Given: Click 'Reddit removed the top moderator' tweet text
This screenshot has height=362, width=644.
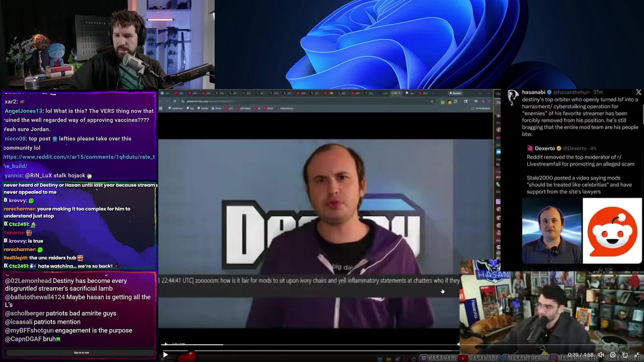Looking at the screenshot, I should [x=581, y=160].
